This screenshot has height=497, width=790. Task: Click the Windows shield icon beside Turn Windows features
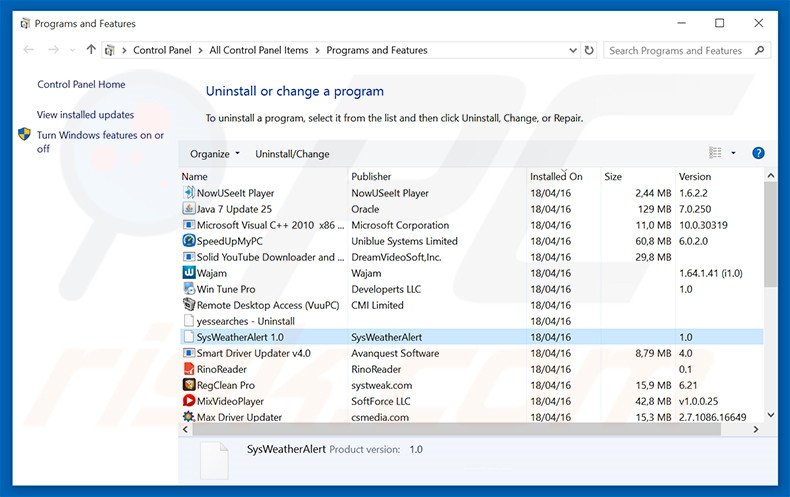pos(24,134)
